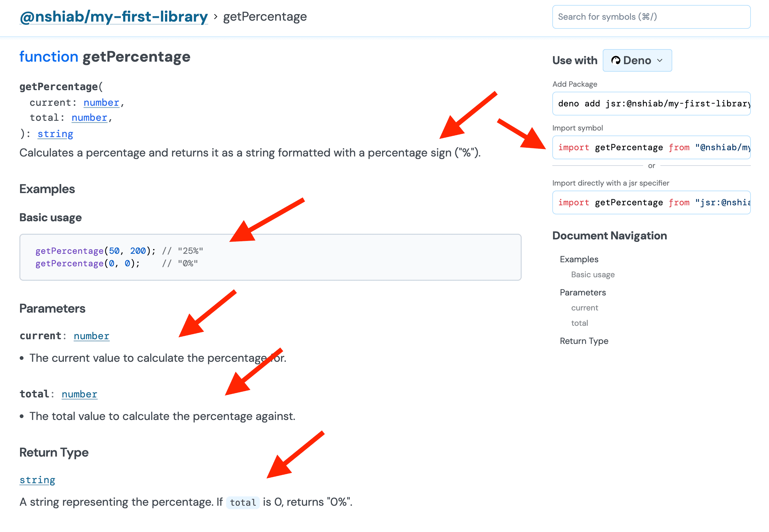
Task: Expand the Deno runtime dropdown chevron
Action: [x=660, y=60]
